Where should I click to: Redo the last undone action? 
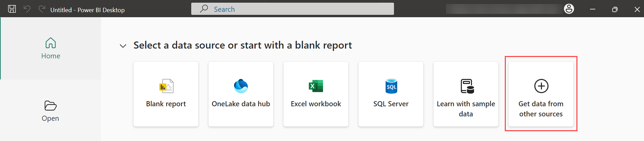[x=42, y=9]
